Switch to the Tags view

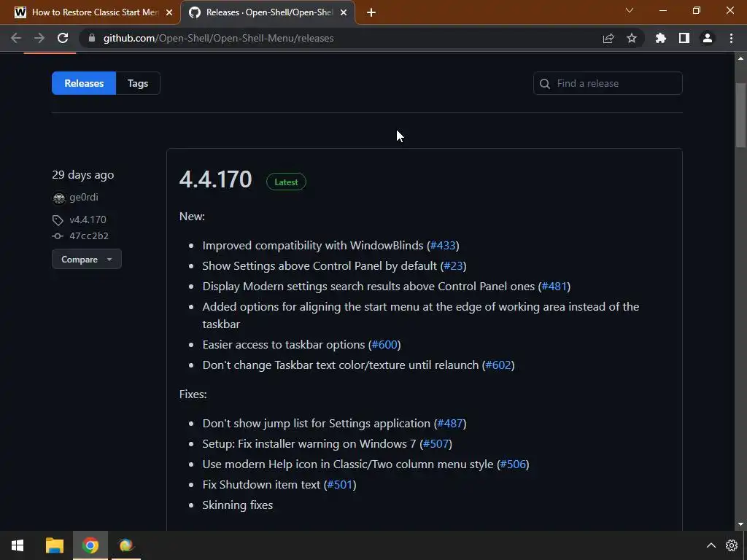click(x=138, y=83)
